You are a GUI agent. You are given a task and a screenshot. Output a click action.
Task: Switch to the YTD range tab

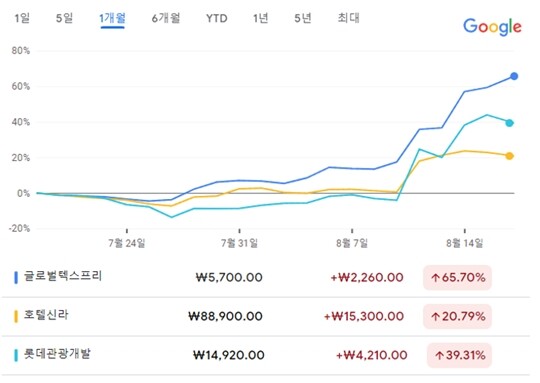point(217,18)
